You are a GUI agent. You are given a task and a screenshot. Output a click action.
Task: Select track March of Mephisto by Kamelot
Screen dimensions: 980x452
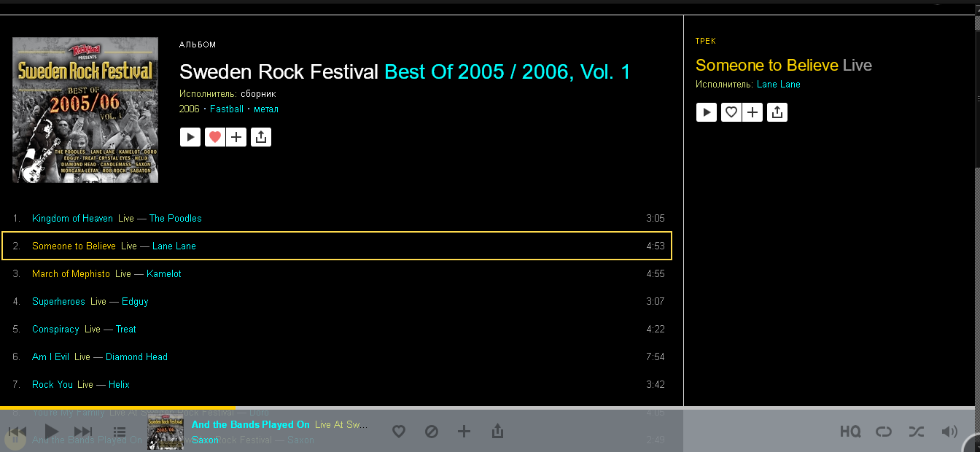(x=336, y=274)
